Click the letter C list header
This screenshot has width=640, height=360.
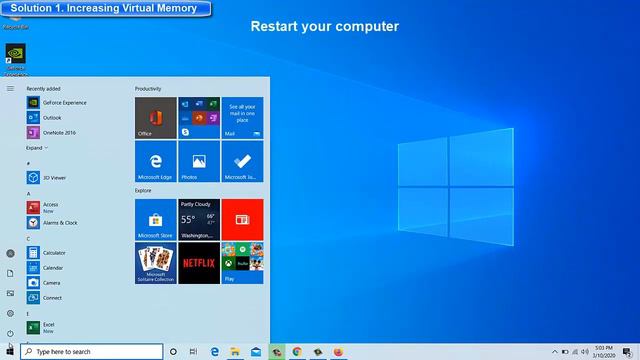[29, 239]
